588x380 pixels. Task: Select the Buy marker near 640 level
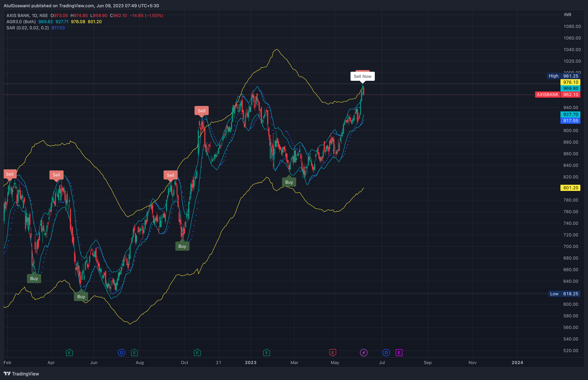[x=34, y=278]
